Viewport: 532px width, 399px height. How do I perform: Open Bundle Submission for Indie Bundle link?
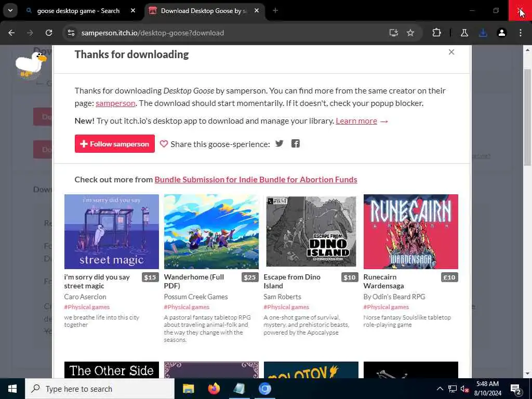coord(256,179)
